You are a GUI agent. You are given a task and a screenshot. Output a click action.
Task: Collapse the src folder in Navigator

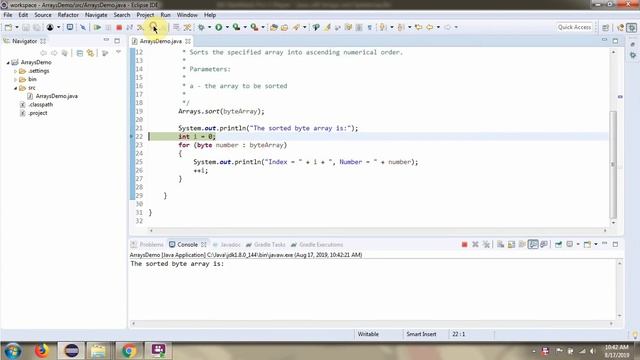16,88
